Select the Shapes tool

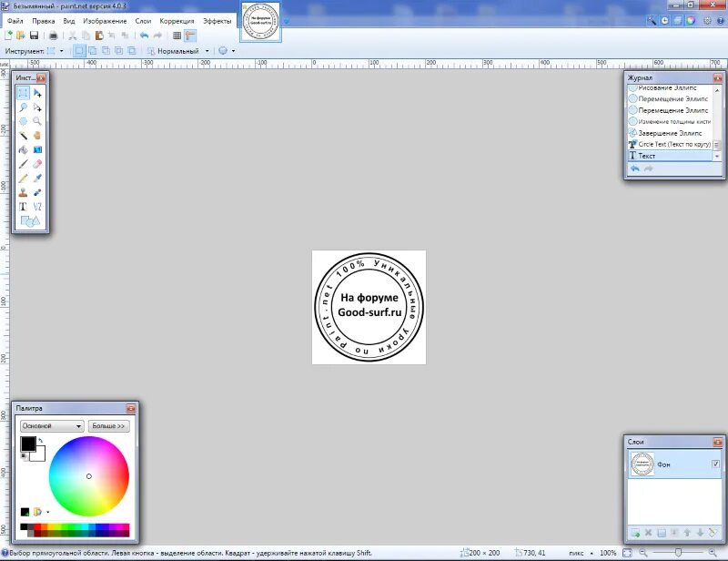(x=30, y=221)
